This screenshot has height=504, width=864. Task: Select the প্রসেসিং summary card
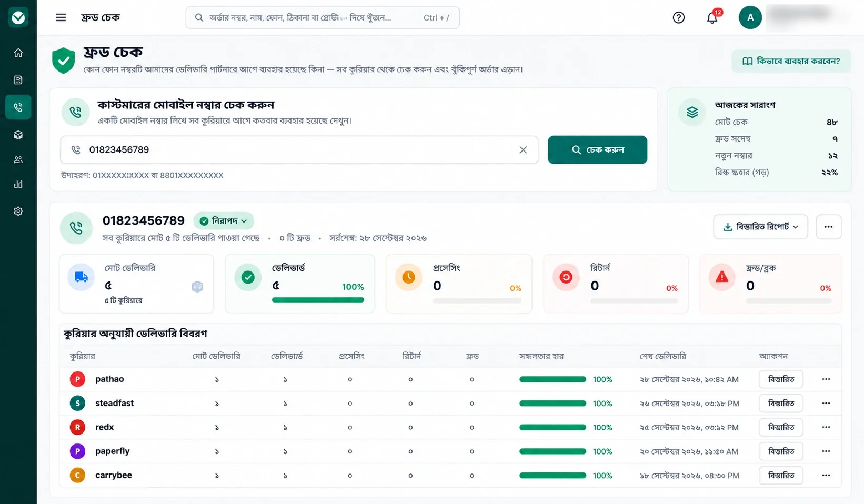(x=459, y=284)
